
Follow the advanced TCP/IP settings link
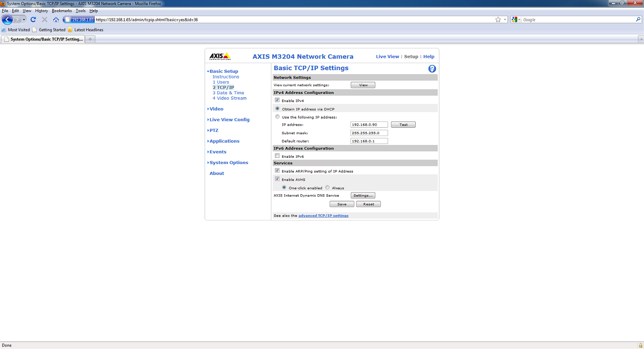(324, 216)
